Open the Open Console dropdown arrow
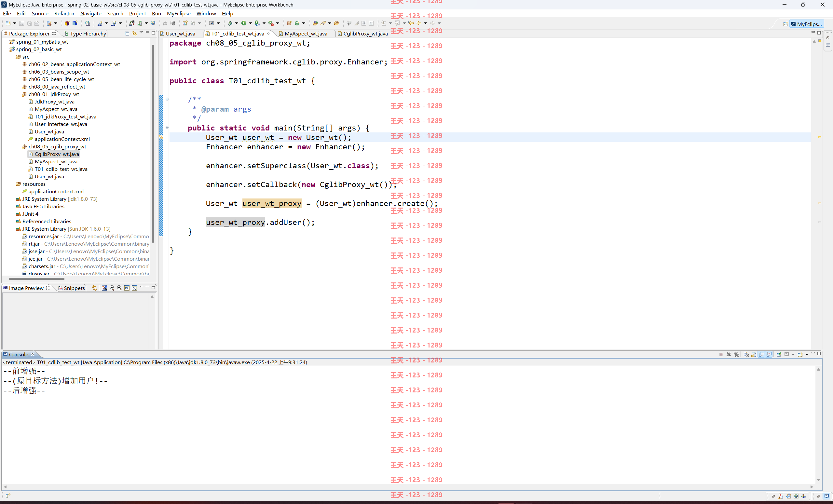 pyautogui.click(x=807, y=354)
